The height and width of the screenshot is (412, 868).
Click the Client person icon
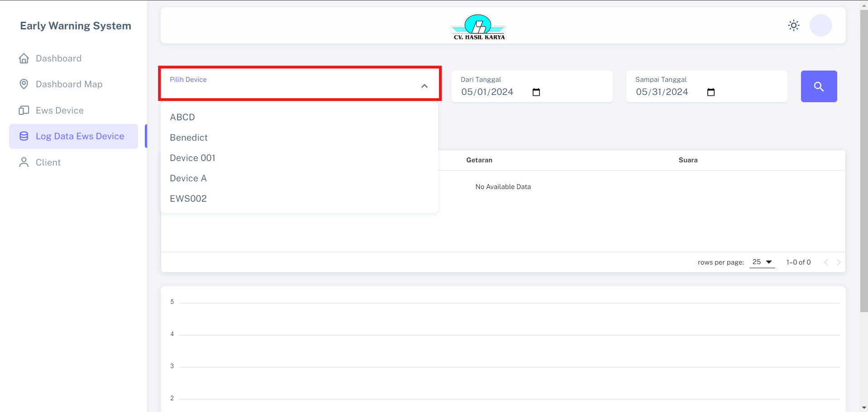click(x=24, y=162)
